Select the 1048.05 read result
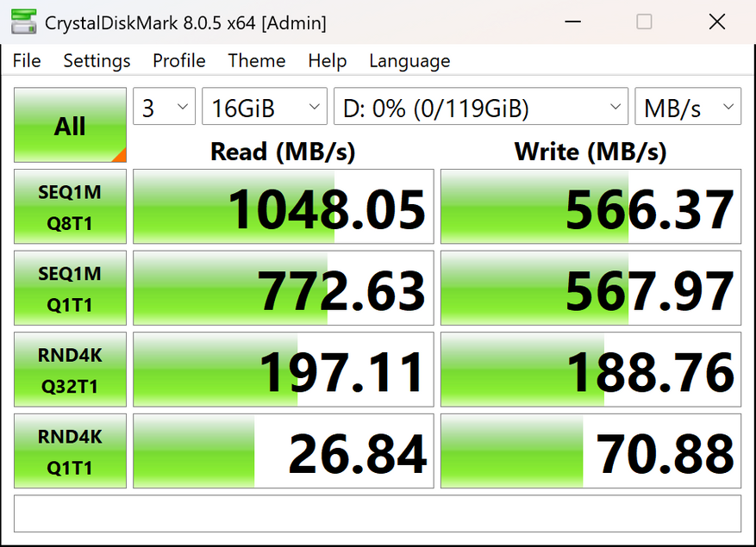The image size is (756, 547). click(x=284, y=207)
